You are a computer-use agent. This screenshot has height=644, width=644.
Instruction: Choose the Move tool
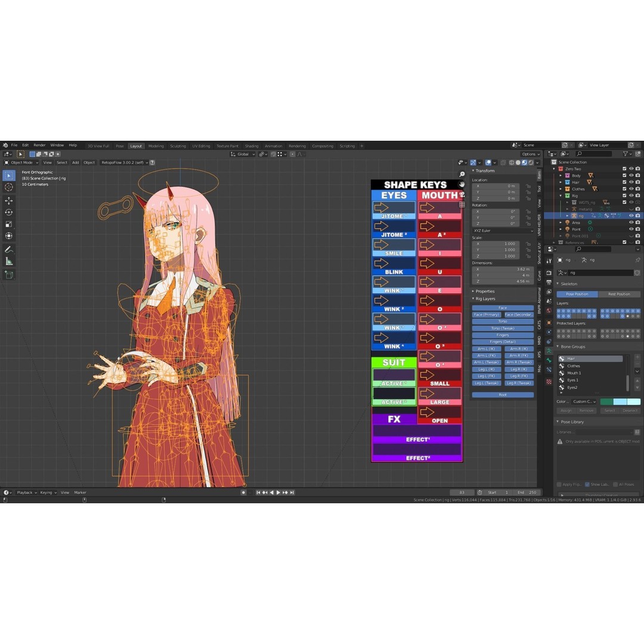[8, 200]
